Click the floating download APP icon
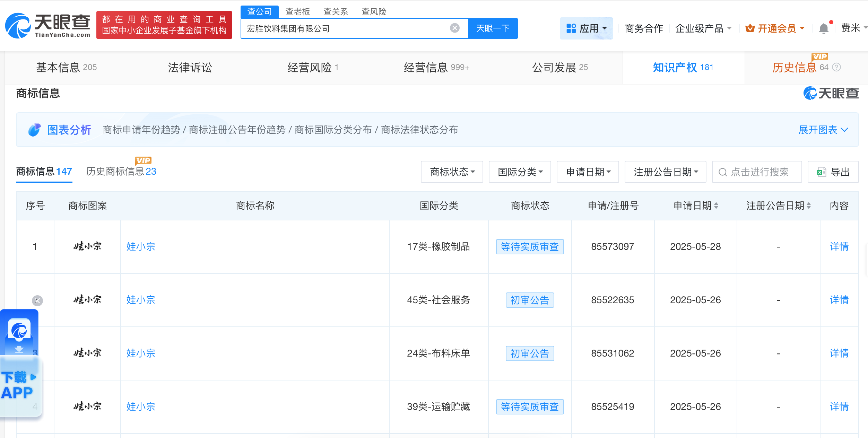This screenshot has width=868, height=438. [20, 334]
